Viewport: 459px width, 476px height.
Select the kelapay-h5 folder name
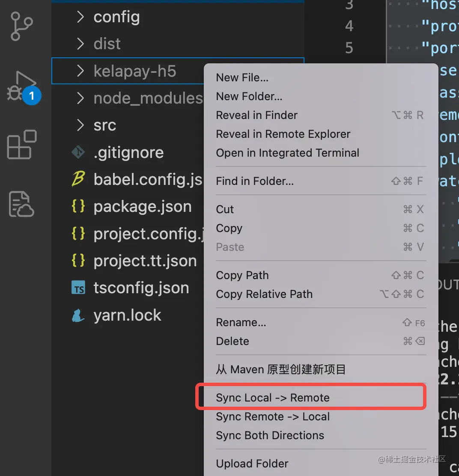tap(135, 71)
